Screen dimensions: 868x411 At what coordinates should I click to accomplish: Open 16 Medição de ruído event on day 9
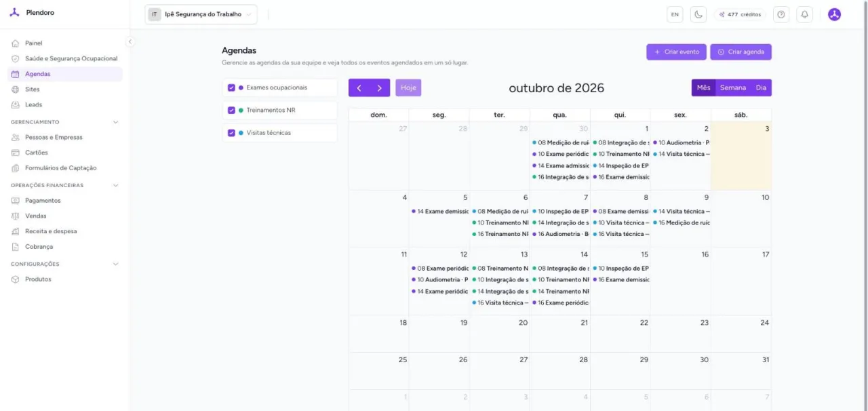click(681, 223)
